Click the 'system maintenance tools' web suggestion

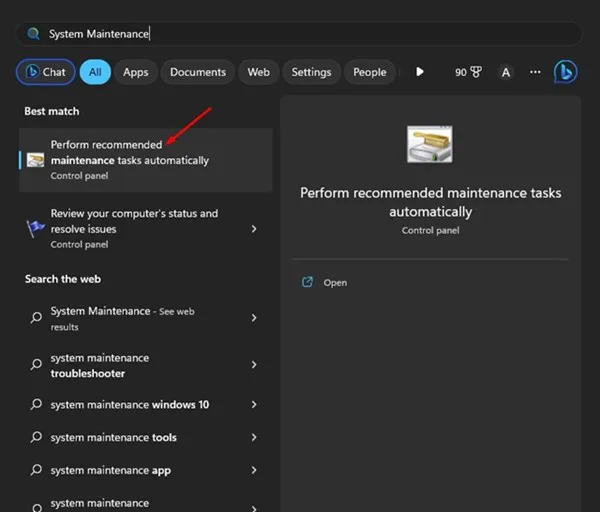[x=113, y=438]
